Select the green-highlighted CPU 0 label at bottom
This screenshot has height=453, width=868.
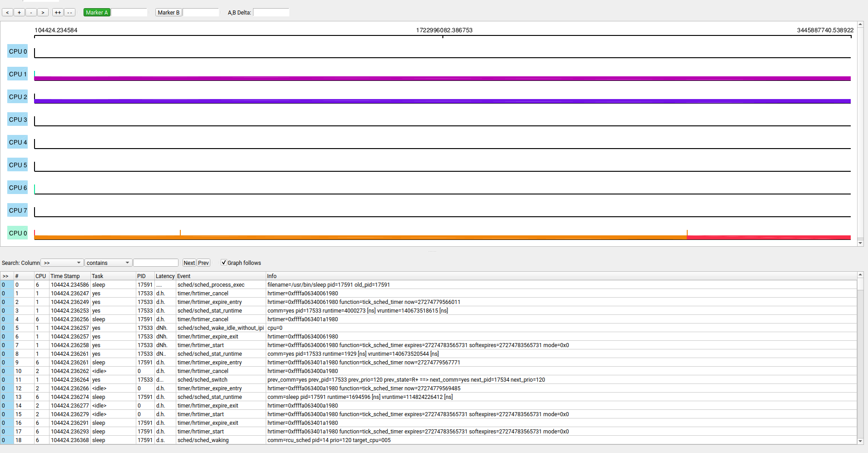click(18, 233)
